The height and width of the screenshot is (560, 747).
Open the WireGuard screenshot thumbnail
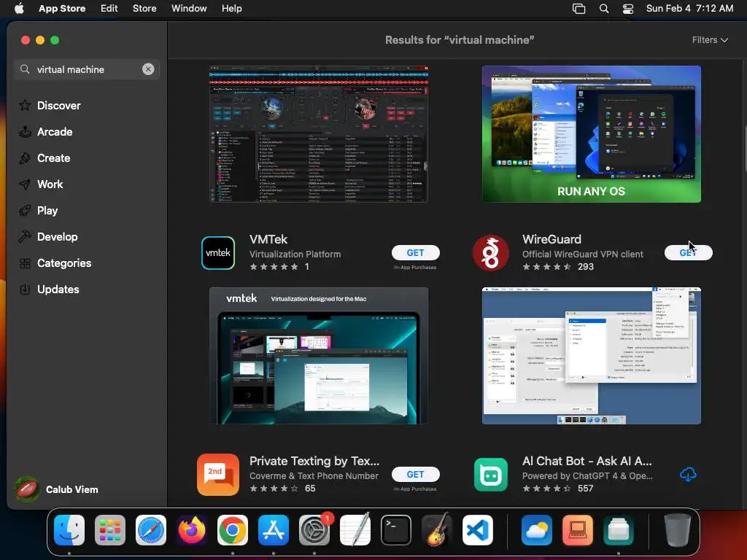(591, 356)
